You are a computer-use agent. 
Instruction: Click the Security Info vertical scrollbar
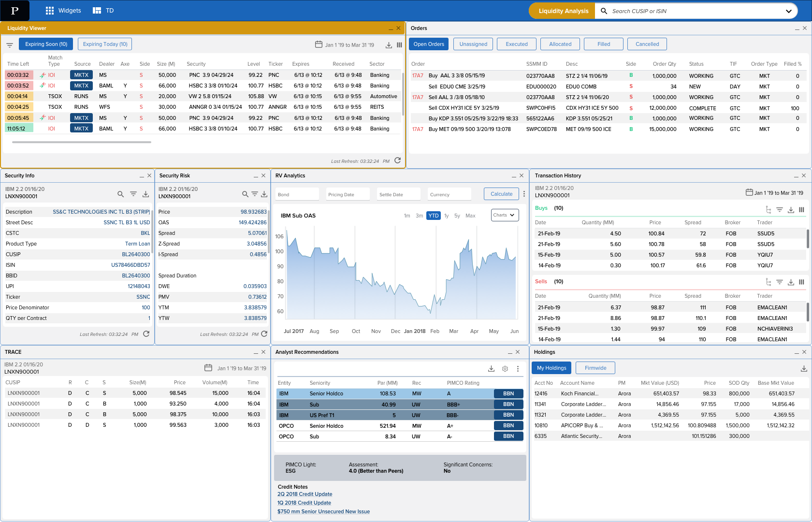152,232
